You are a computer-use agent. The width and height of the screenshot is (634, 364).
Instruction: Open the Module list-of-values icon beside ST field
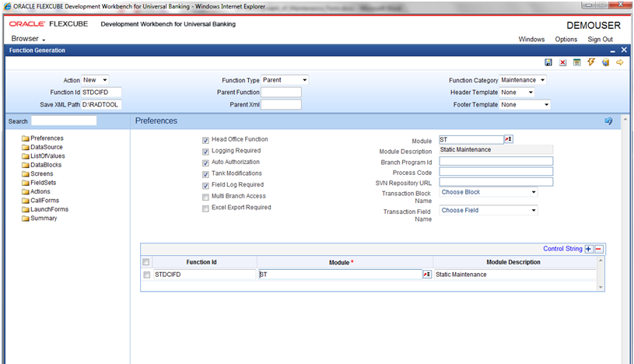point(509,139)
